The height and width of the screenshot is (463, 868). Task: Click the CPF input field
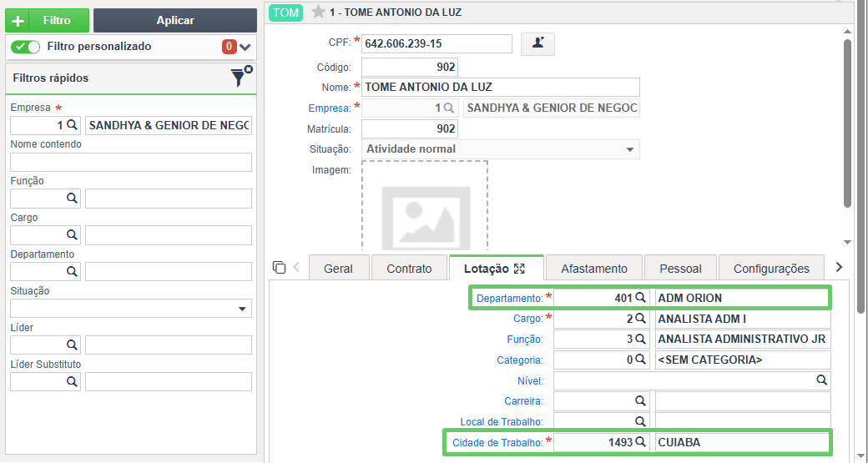pyautogui.click(x=437, y=43)
